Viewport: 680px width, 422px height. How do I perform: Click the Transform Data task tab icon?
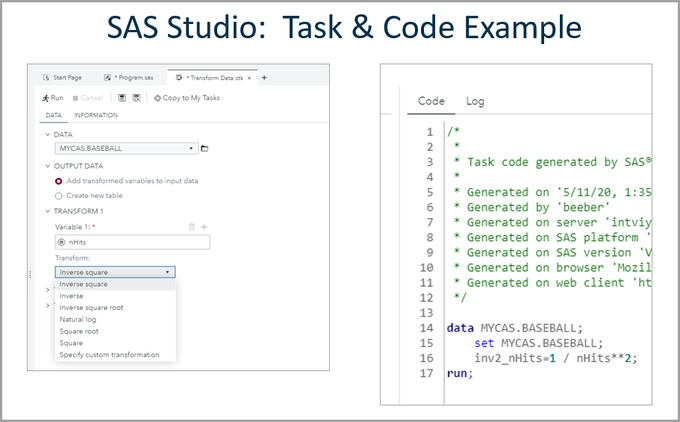[179, 78]
